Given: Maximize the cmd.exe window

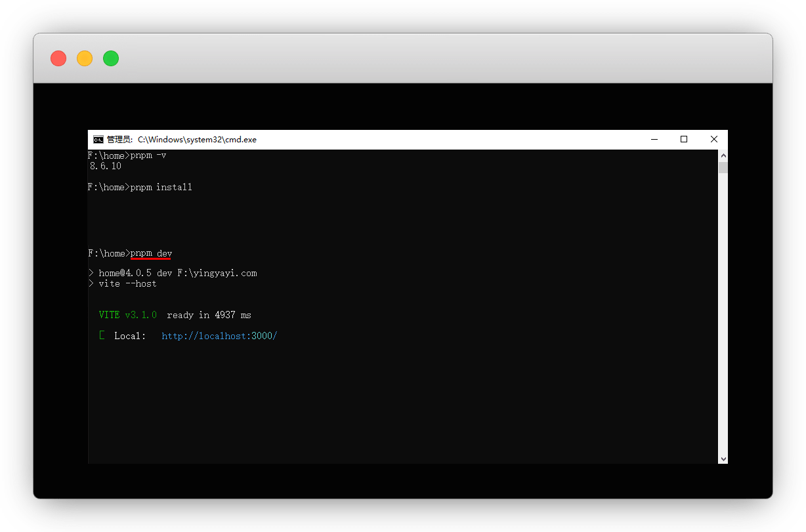Looking at the screenshot, I should click(684, 139).
